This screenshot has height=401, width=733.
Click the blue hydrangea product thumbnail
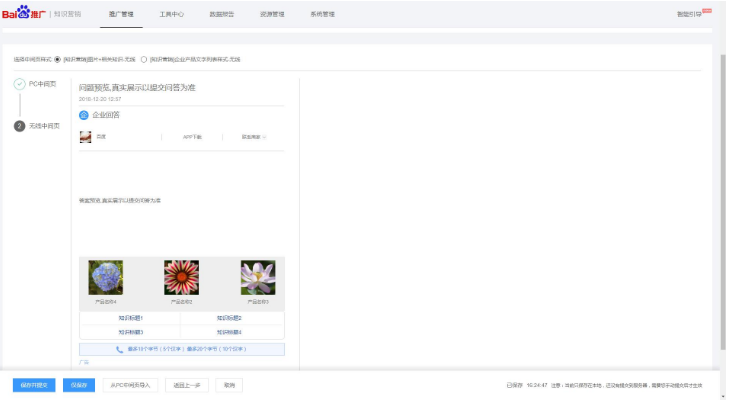(106, 277)
